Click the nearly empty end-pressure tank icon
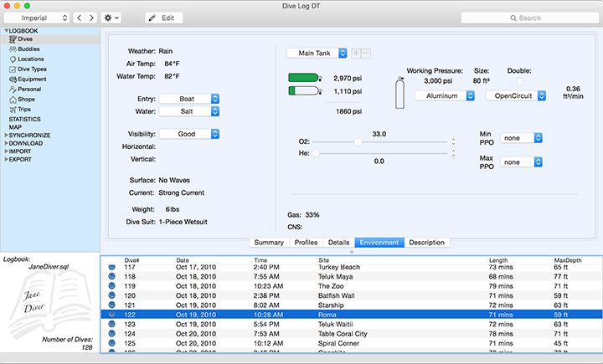 pos(305,91)
